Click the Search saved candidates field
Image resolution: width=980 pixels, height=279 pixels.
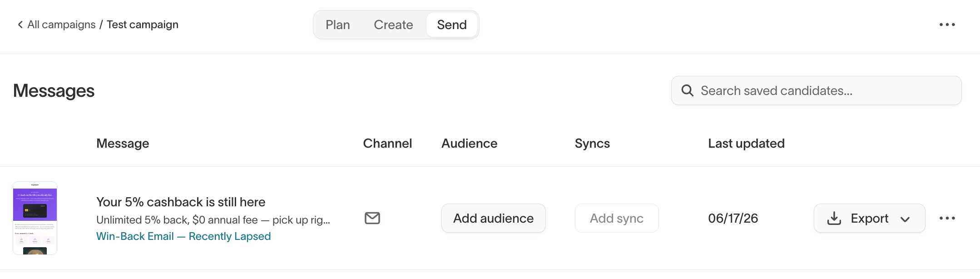(x=816, y=90)
